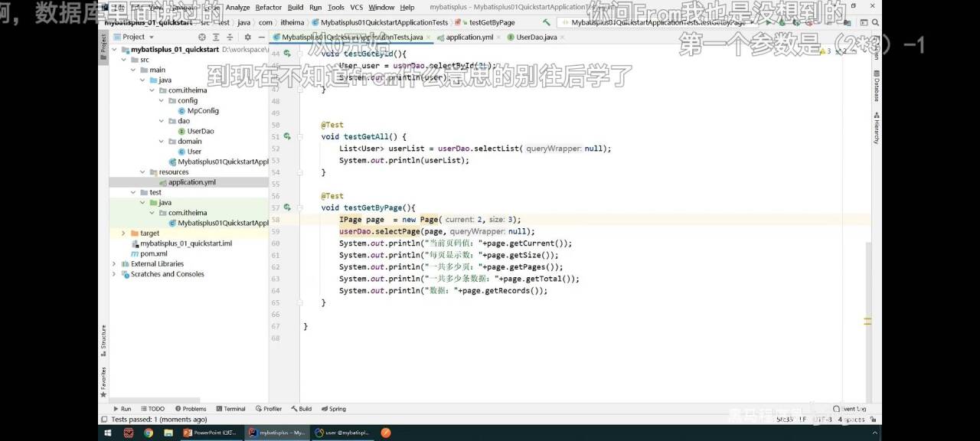The image size is (980, 441).
Task: Click inside the IPage page code line
Action: [430, 220]
